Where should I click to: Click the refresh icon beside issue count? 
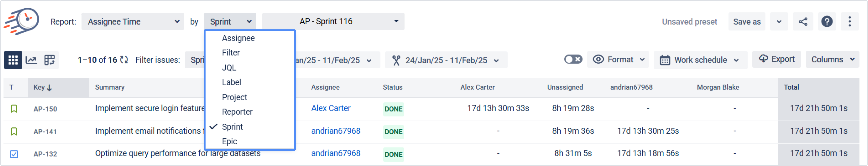[124, 60]
